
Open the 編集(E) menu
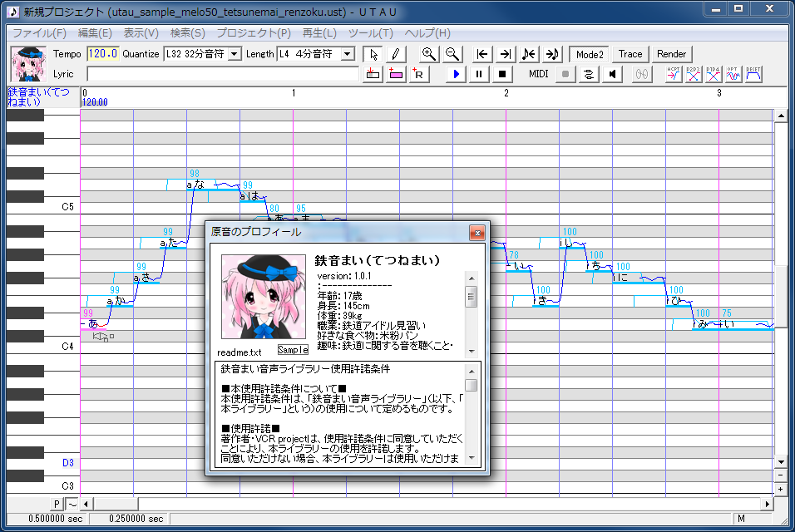click(95, 33)
